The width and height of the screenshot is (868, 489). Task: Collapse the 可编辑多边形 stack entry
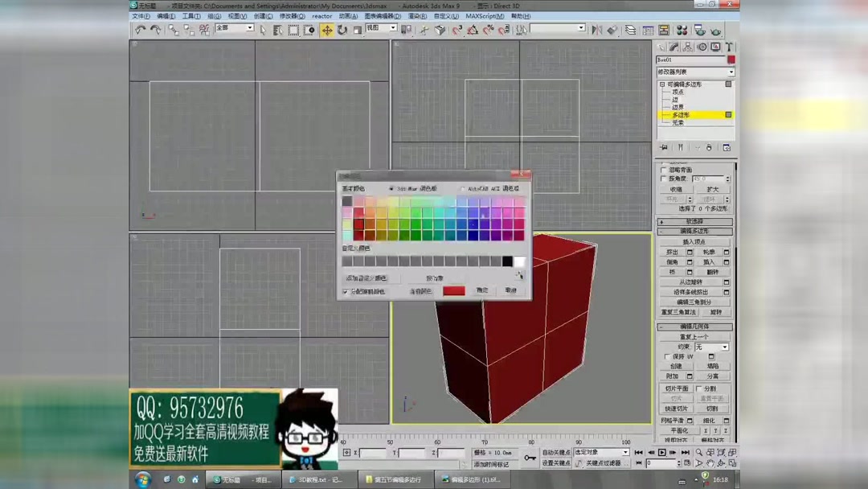point(662,83)
